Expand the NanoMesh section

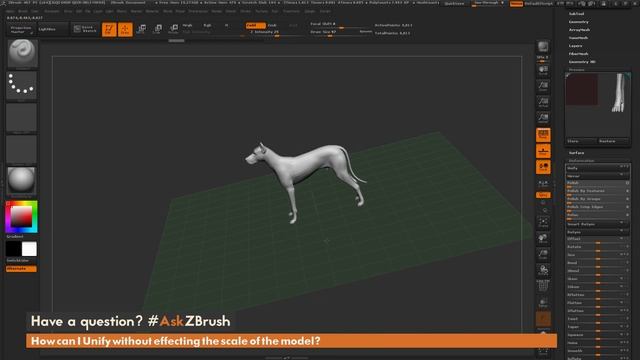578,38
